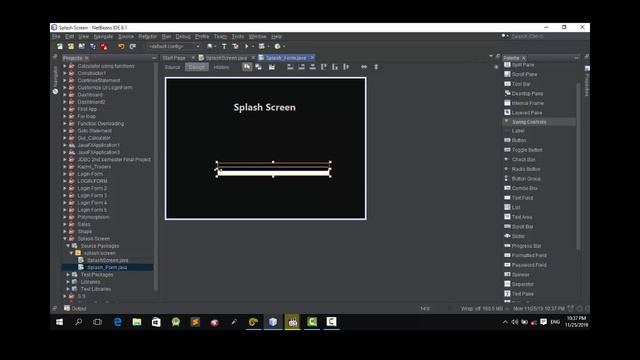
Task: Collapse Swing Controls palette category
Action: click(507, 122)
